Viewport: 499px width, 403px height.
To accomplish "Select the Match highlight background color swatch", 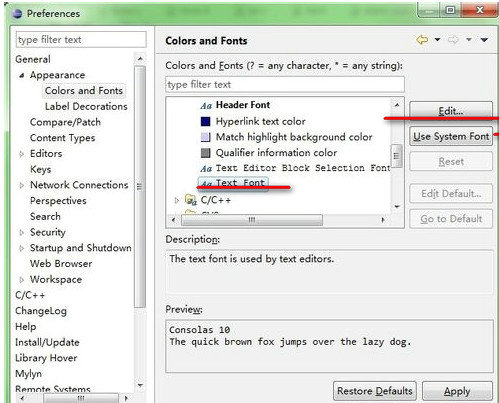I will 206,137.
